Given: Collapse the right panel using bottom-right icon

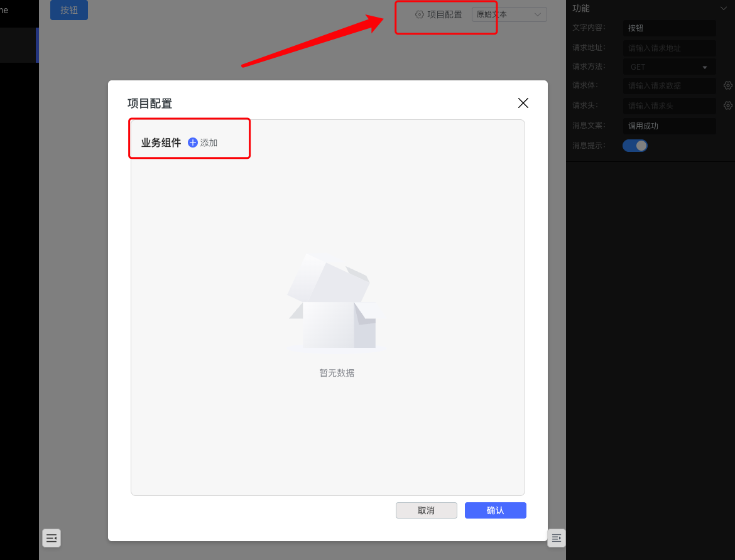Looking at the screenshot, I should pyautogui.click(x=556, y=538).
